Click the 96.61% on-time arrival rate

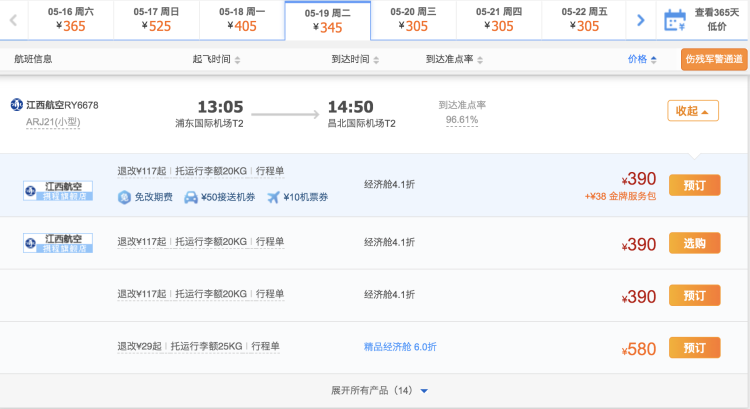[x=461, y=120]
